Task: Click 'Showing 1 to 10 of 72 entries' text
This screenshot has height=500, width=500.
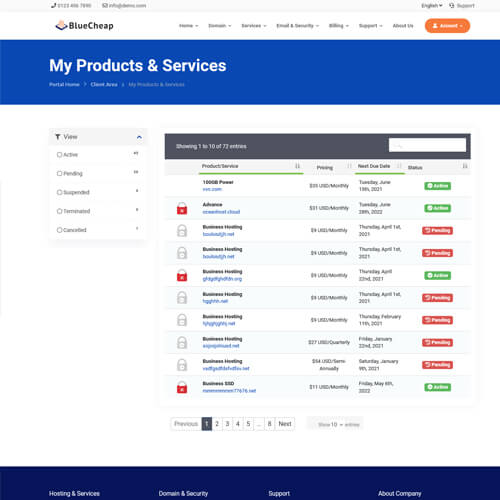Action: click(x=211, y=146)
